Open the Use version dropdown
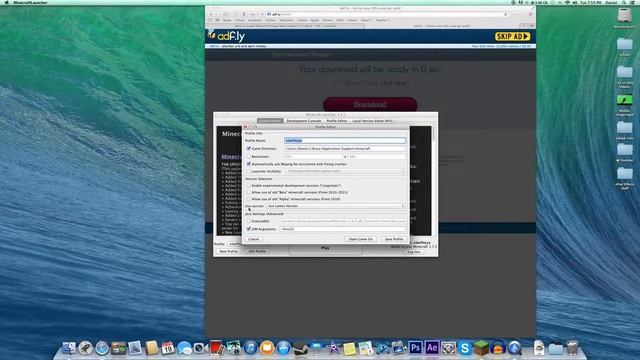The image size is (640, 360). [336, 206]
